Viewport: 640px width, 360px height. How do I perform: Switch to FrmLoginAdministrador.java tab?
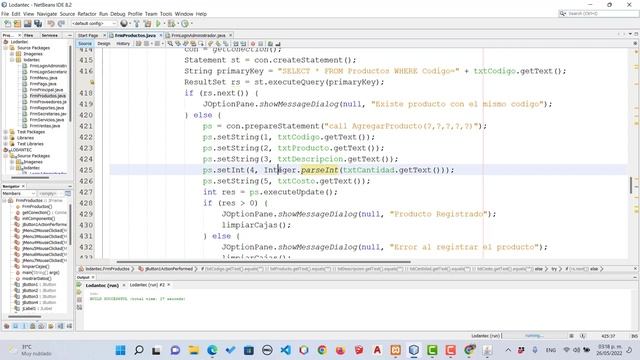198,36
